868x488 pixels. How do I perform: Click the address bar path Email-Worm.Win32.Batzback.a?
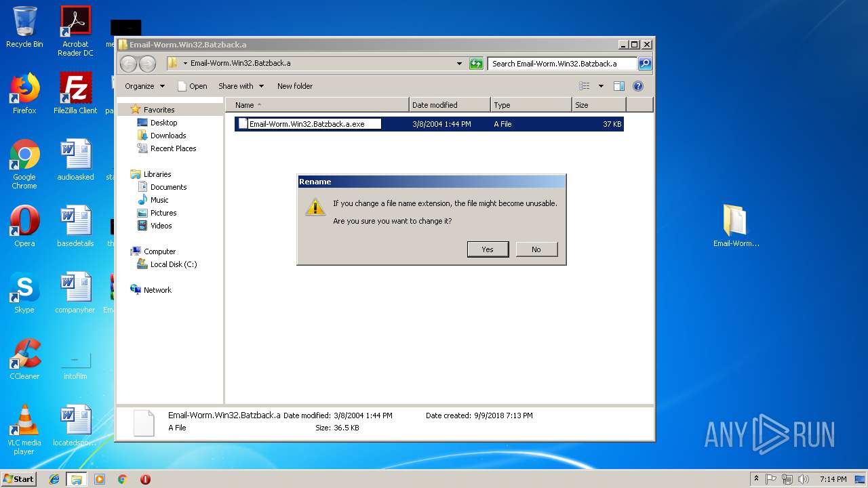click(241, 63)
